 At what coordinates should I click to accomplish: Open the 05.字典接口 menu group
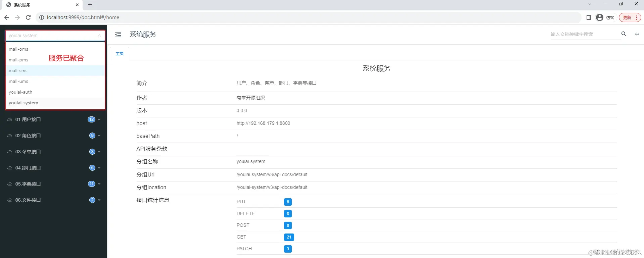pos(53,184)
